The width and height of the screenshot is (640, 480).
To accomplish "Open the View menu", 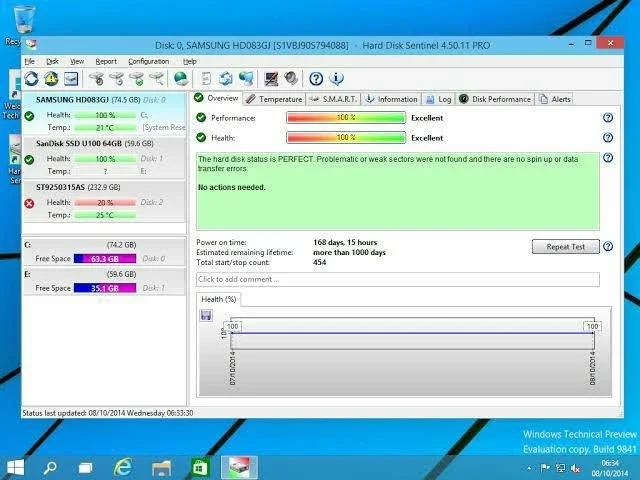I will tap(77, 61).
